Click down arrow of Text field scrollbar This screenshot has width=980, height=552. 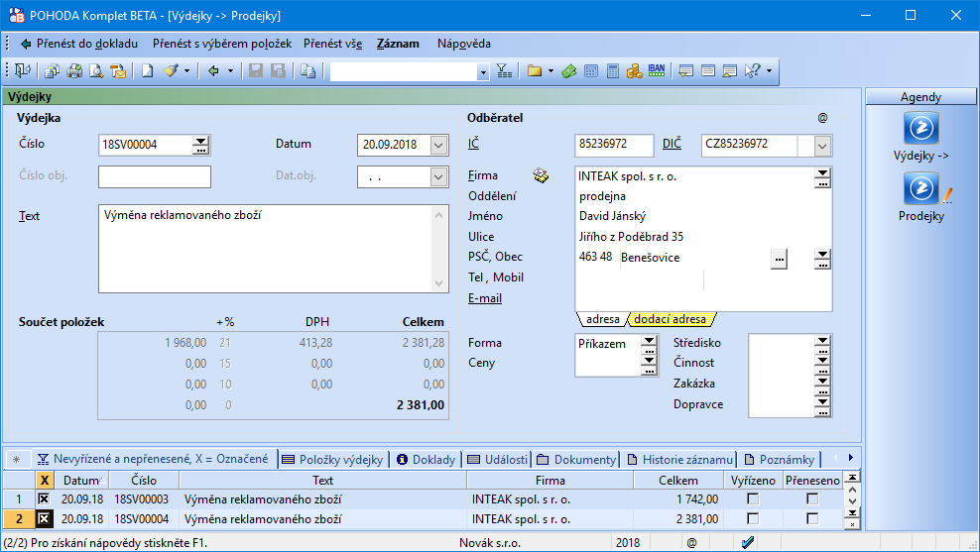438,282
